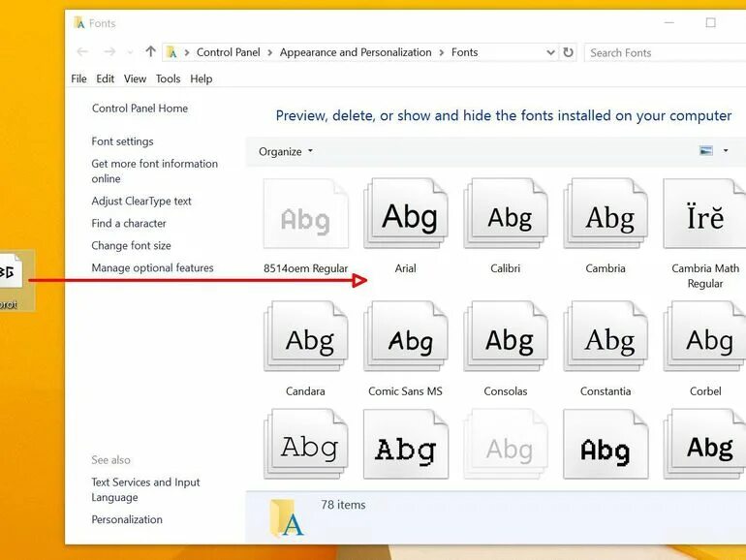The image size is (746, 560).
Task: Select the Candara font family icon
Action: [306, 336]
